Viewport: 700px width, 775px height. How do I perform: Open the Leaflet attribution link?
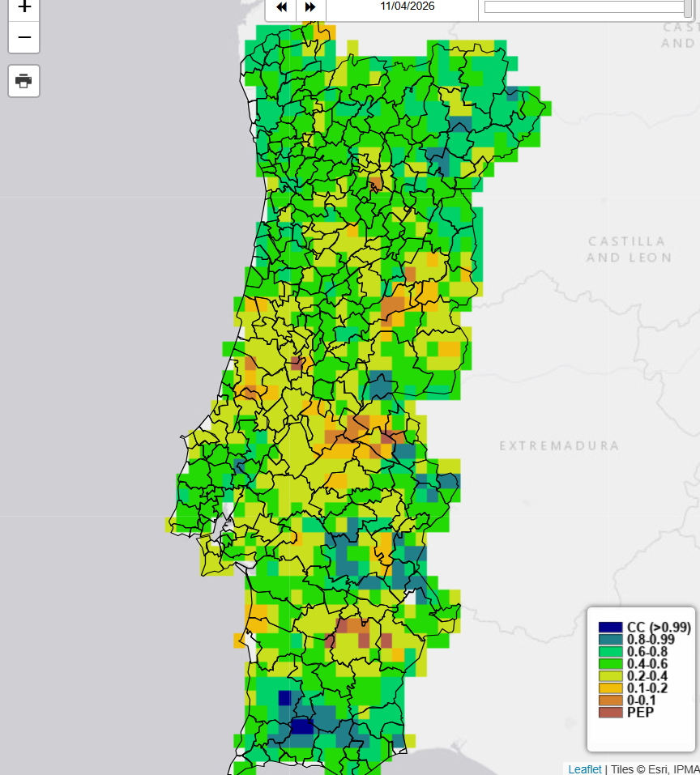585,769
